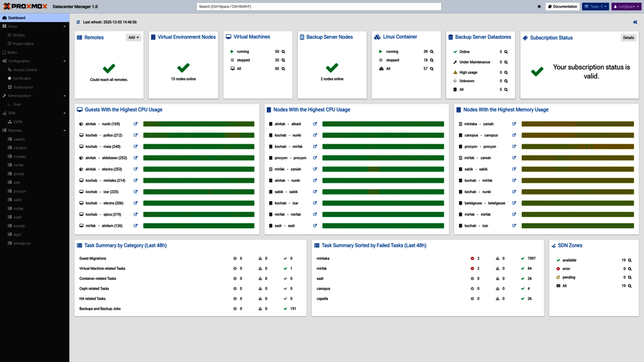The width and height of the screenshot is (644, 362).
Task: Select Access Control in the sidebar
Action: pos(25,70)
